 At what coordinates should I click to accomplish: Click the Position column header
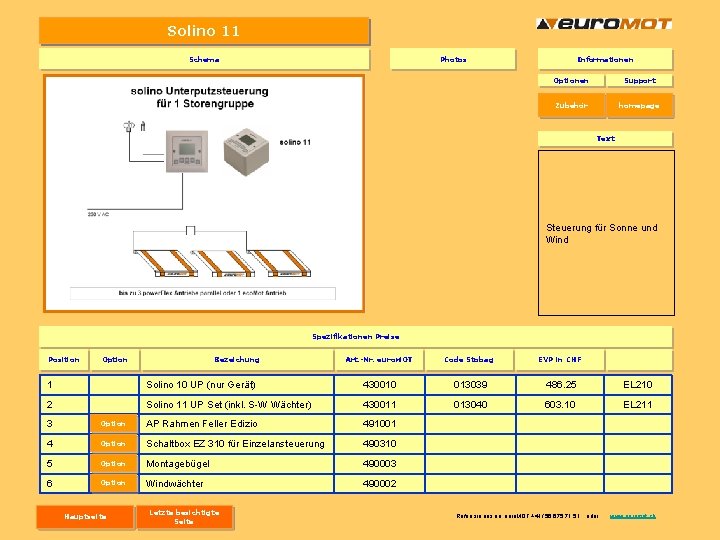[64, 360]
